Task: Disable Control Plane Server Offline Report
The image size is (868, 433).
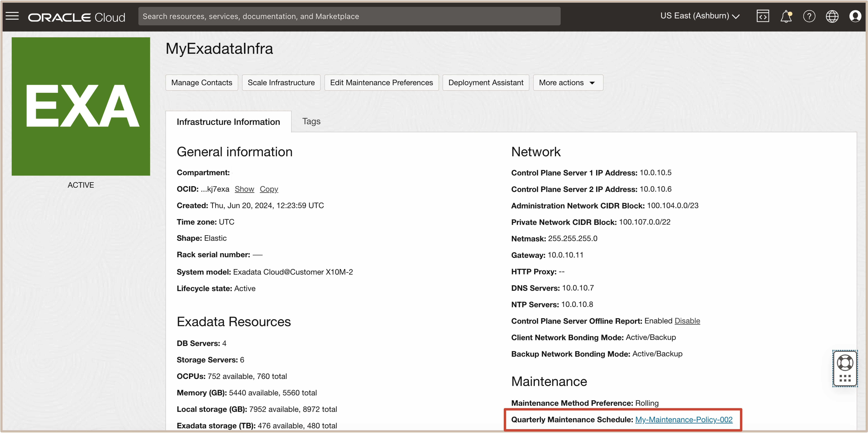Action: tap(687, 320)
